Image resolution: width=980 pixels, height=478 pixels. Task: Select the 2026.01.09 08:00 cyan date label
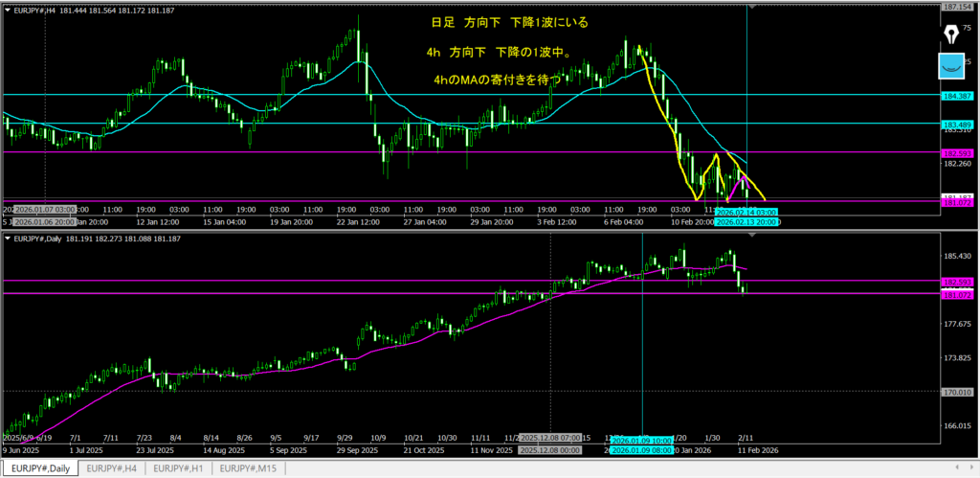point(641,449)
